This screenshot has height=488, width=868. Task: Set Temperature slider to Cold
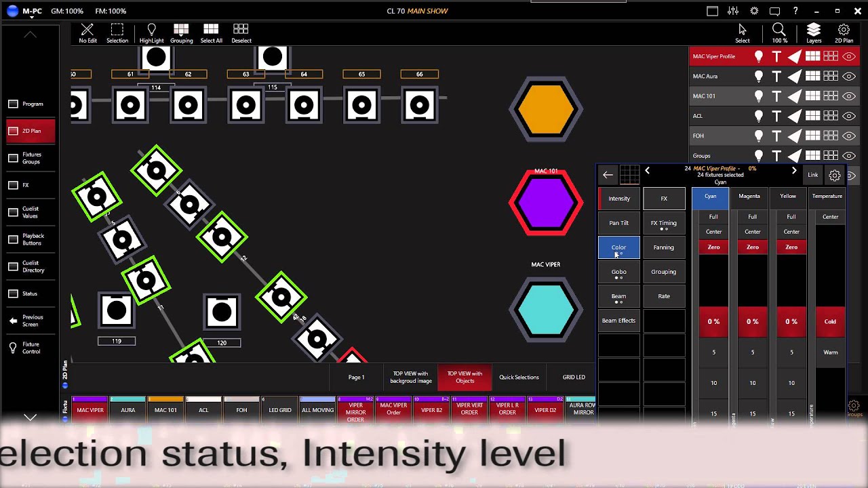830,321
